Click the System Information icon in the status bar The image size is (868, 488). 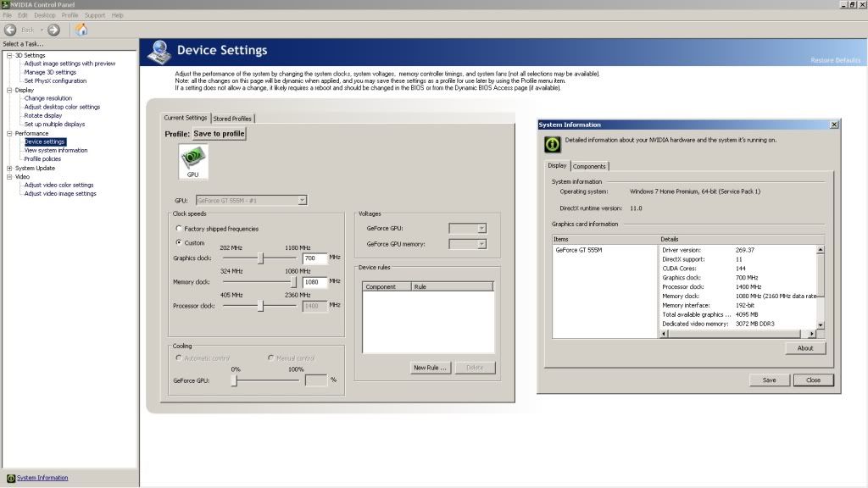click(x=10, y=478)
